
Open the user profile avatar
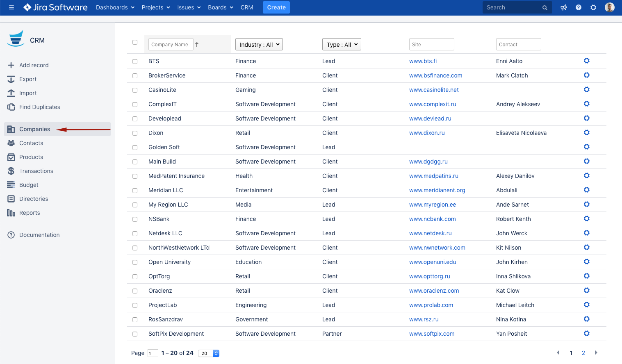610,7
